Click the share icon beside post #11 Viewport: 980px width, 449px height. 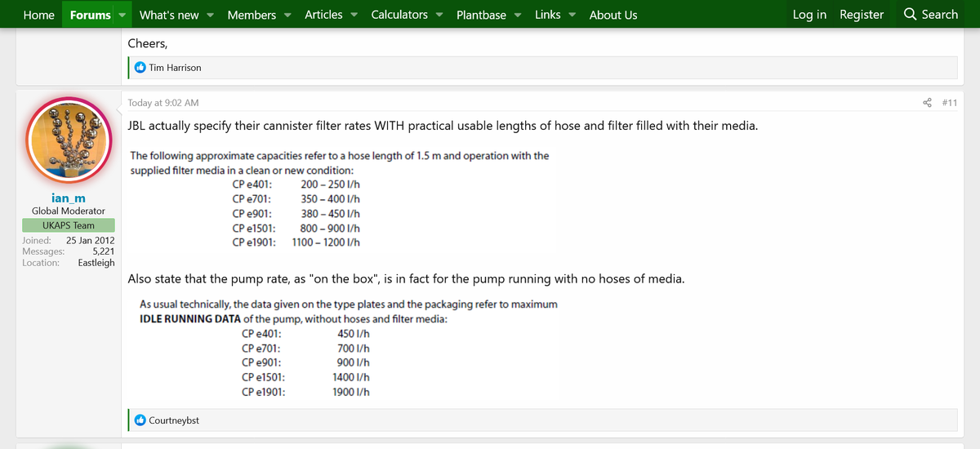coord(926,103)
